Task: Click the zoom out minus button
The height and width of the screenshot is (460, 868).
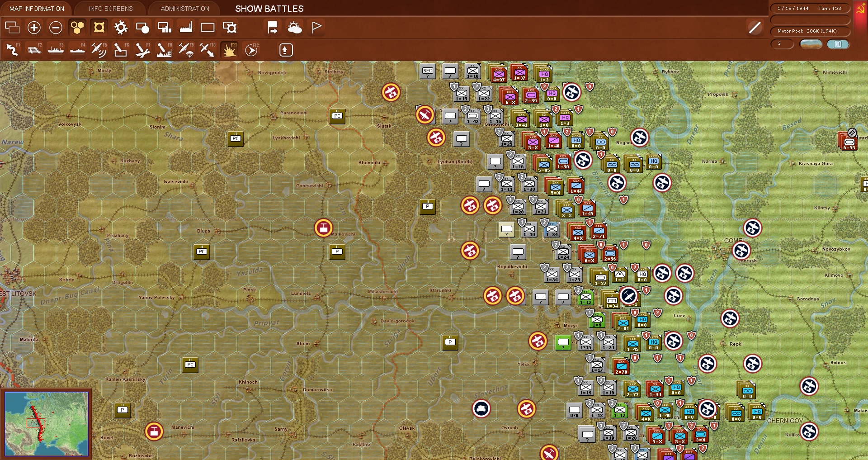Action: click(56, 28)
